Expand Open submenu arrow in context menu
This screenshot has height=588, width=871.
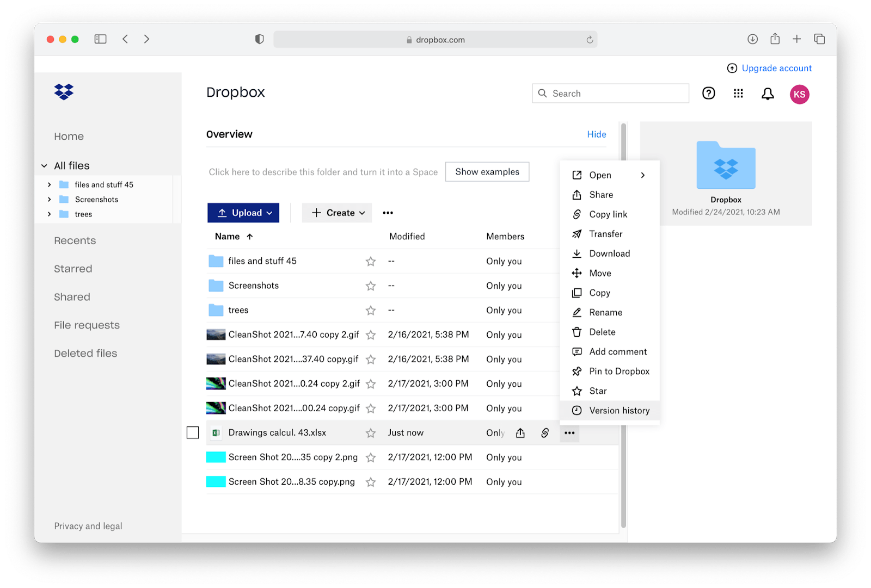(643, 175)
